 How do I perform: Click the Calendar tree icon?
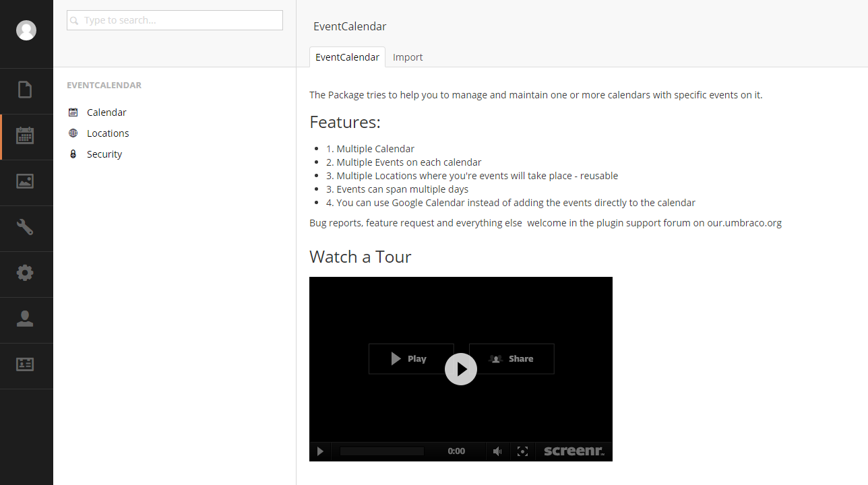pos(73,112)
